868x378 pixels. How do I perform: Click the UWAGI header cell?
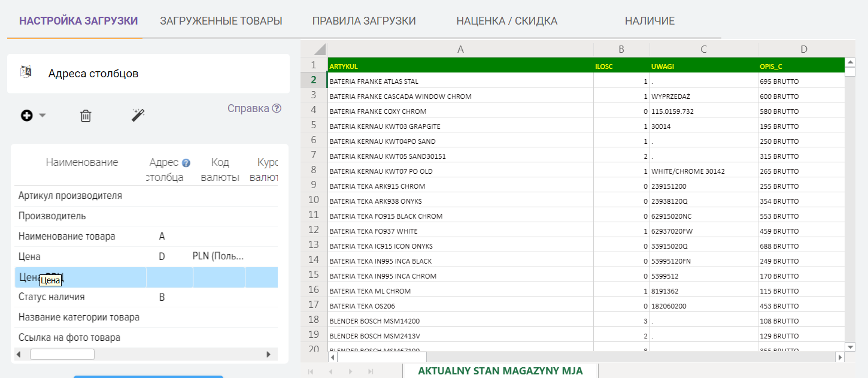click(x=704, y=66)
